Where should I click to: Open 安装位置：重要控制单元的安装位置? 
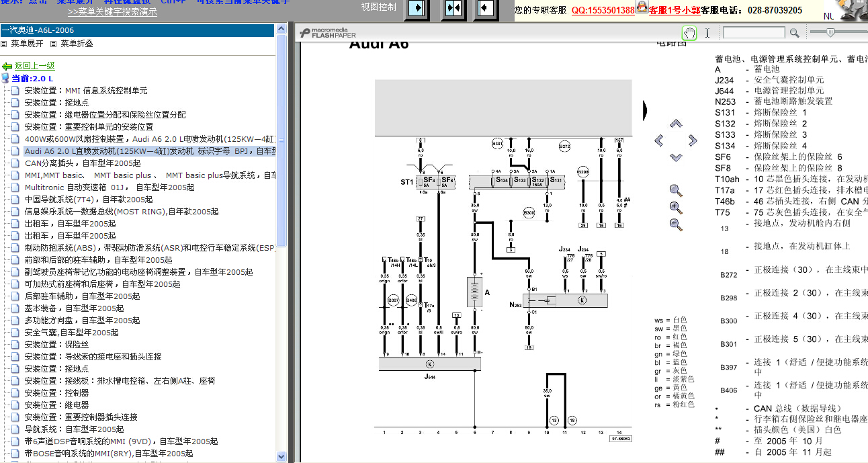click(89, 127)
